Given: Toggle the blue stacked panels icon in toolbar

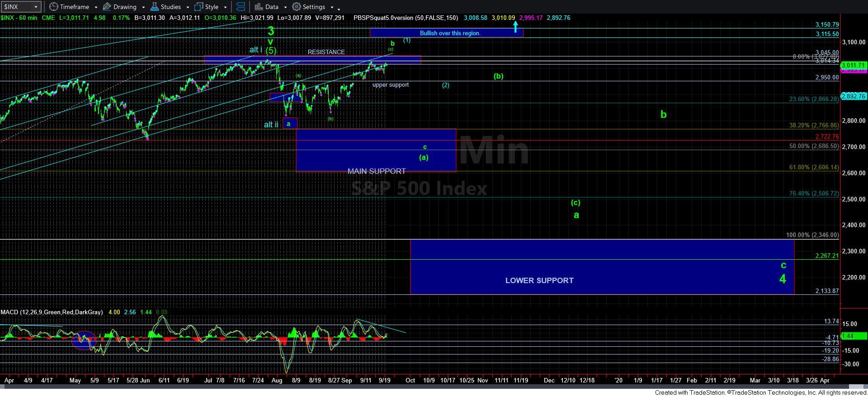Looking at the screenshot, I should (x=241, y=7).
